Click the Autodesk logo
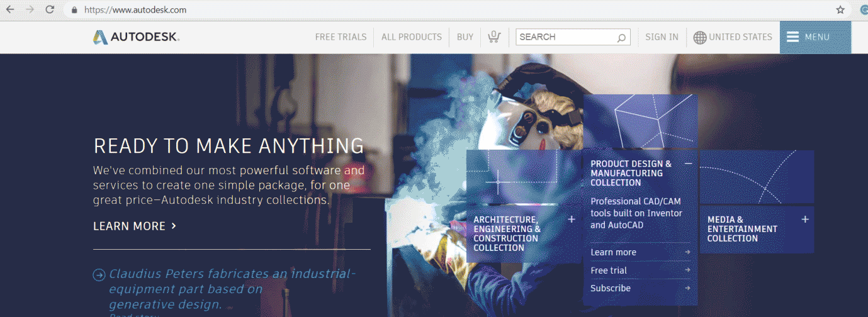Image resolution: width=868 pixels, height=317 pixels. [136, 37]
